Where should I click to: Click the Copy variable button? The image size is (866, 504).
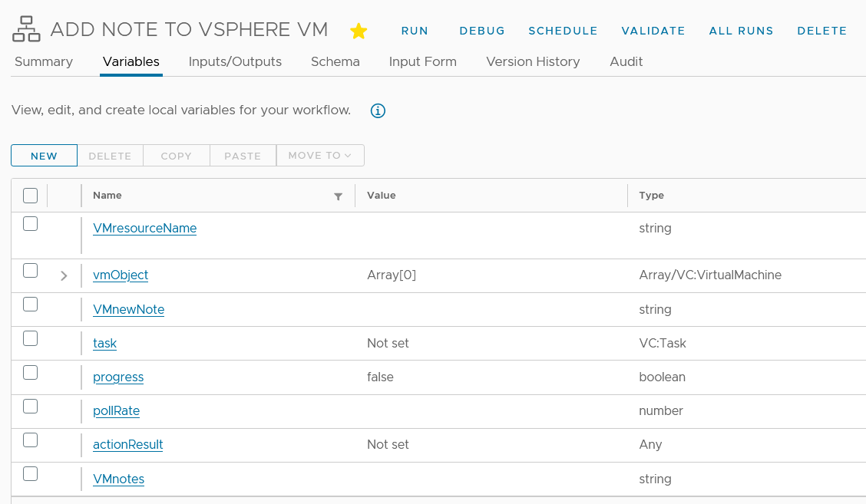[x=176, y=155]
